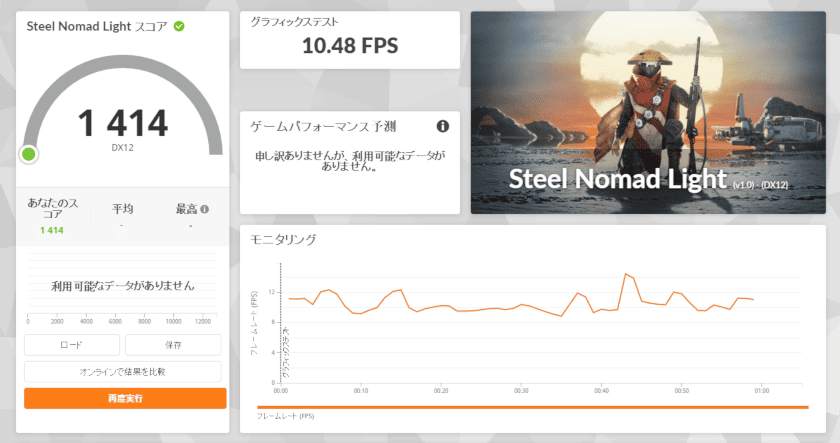Screen dimensions: 840x443
Task: Toggle the フレームレート (FPS) legend label
Action: click(285, 416)
